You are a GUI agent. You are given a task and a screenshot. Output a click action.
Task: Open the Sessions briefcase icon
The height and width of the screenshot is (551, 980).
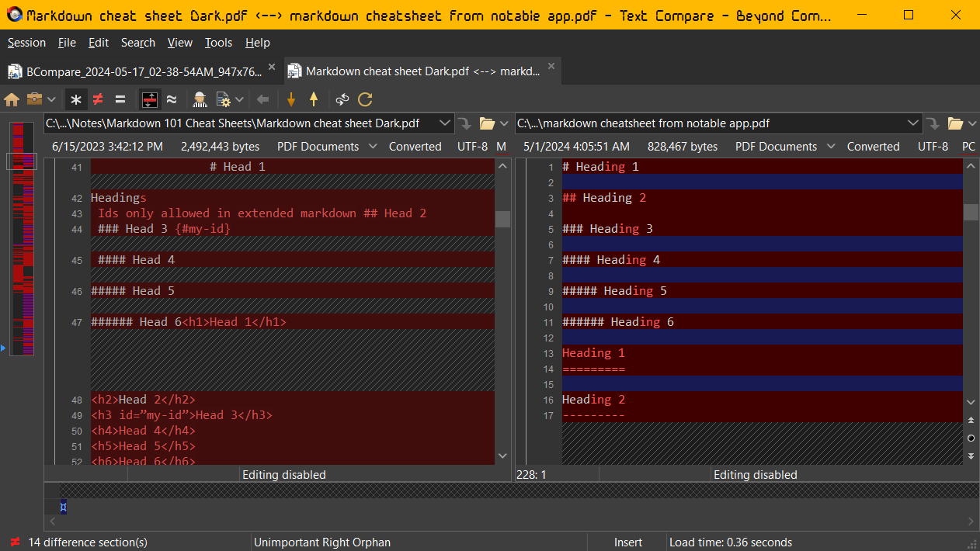35,99
